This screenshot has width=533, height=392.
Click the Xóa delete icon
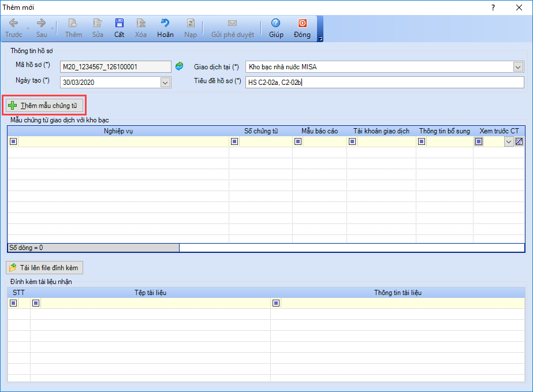pos(141,23)
